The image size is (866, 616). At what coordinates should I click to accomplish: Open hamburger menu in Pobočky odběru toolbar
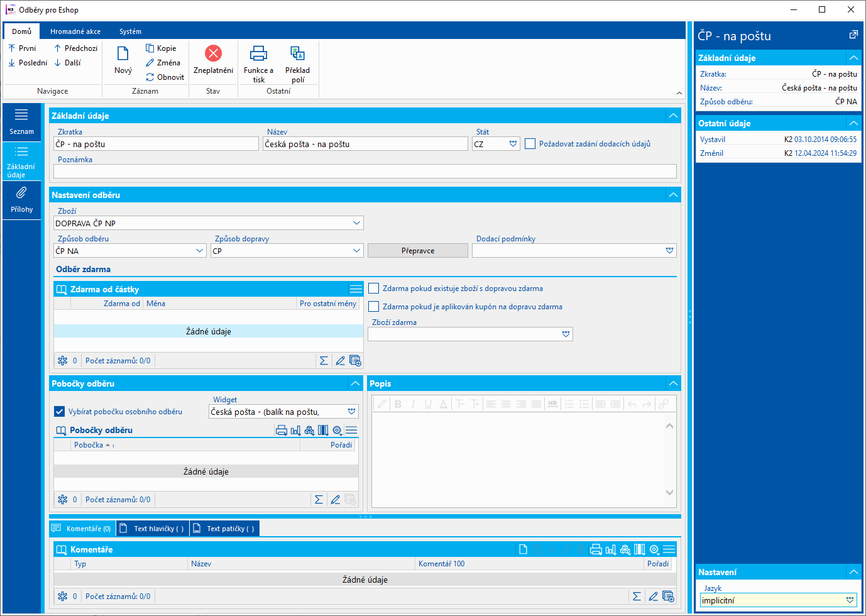pyautogui.click(x=351, y=431)
